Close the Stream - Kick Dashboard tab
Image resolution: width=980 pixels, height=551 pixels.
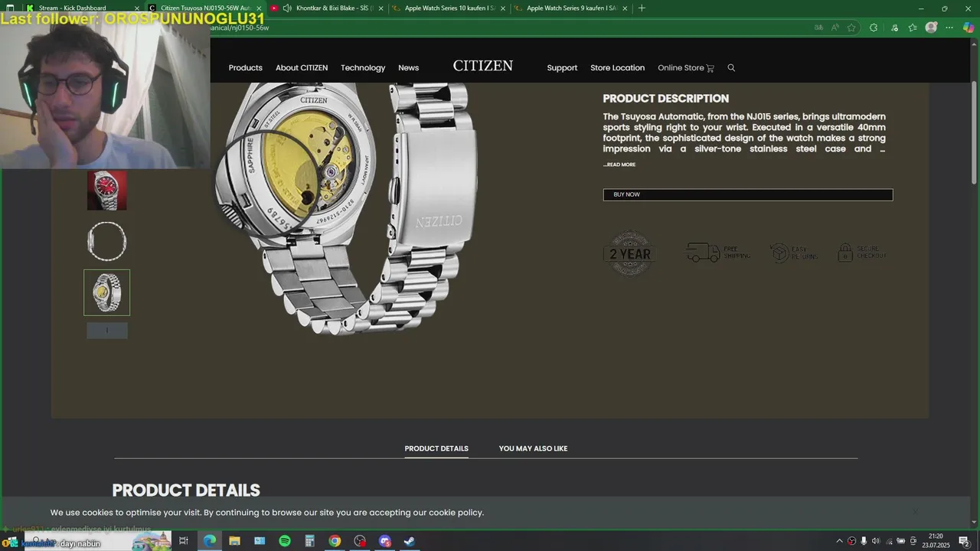[x=137, y=8]
